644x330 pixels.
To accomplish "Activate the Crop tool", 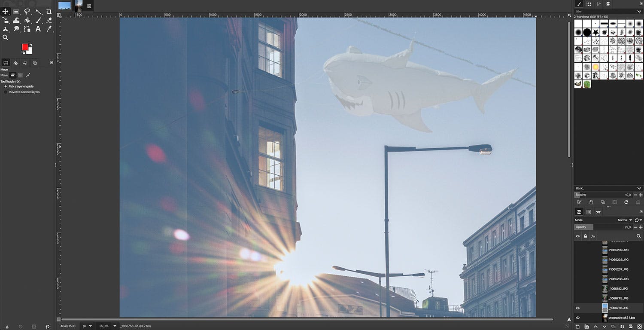I will point(49,12).
